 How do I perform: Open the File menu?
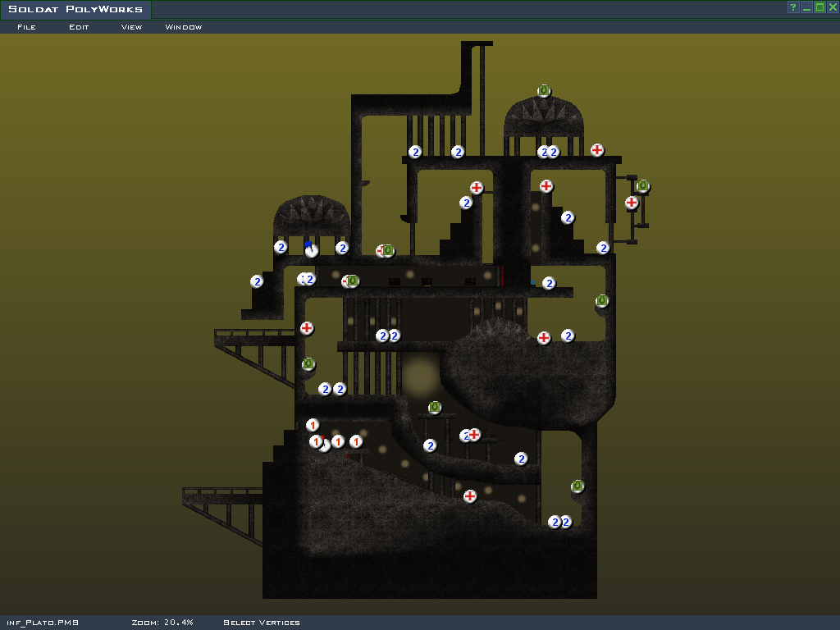pyautogui.click(x=26, y=27)
